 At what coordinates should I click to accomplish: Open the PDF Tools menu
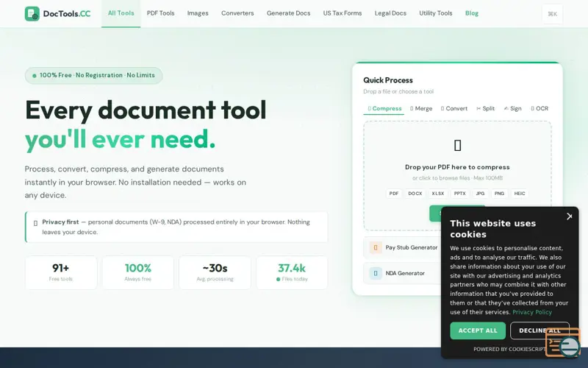pos(160,13)
